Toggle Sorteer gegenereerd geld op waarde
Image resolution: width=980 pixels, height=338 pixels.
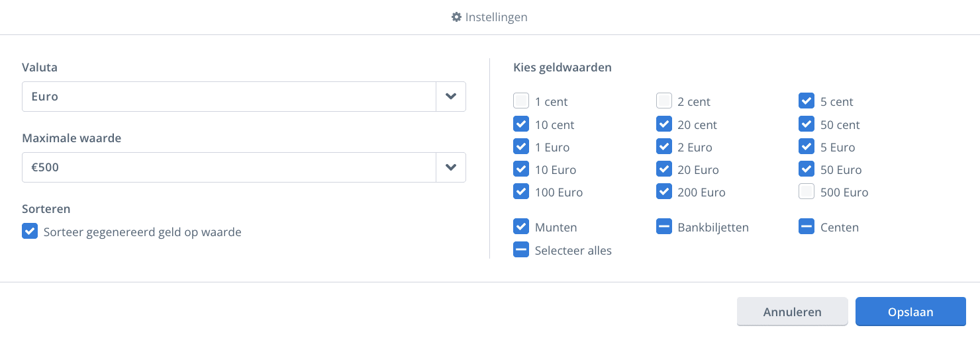tap(30, 231)
